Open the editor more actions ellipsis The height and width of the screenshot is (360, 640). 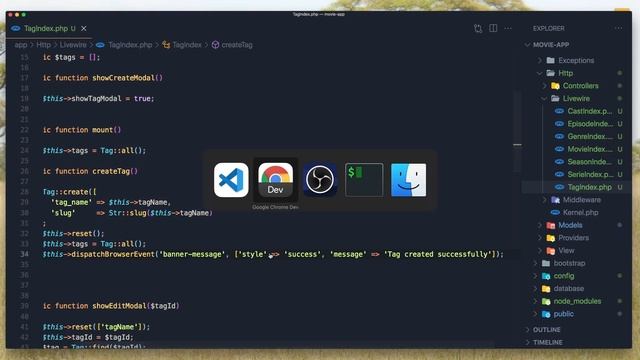coord(508,28)
